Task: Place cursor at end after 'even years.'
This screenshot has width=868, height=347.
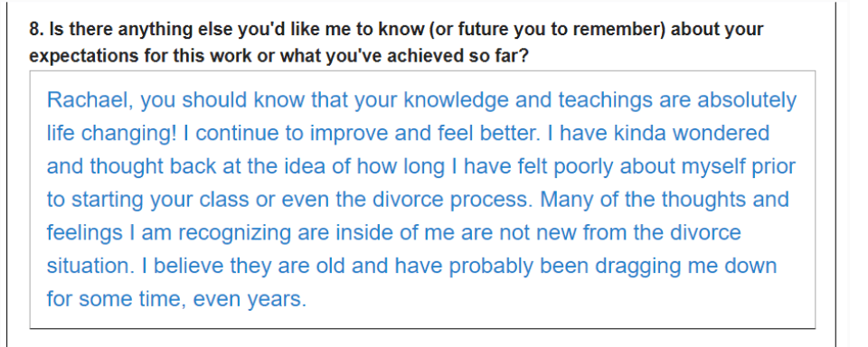Action: pyautogui.click(x=307, y=299)
